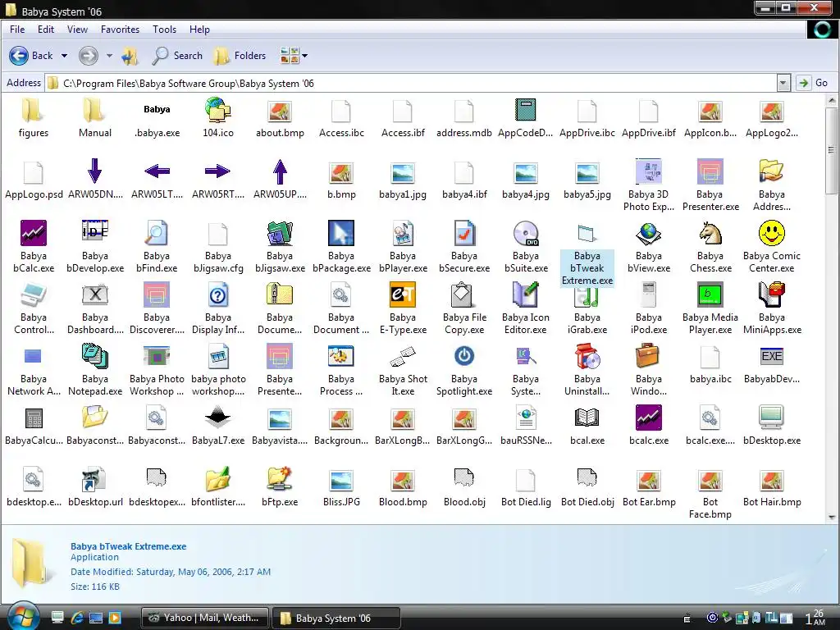Open the Forward history dropdown arrow
This screenshot has height=630, width=840.
click(x=109, y=56)
